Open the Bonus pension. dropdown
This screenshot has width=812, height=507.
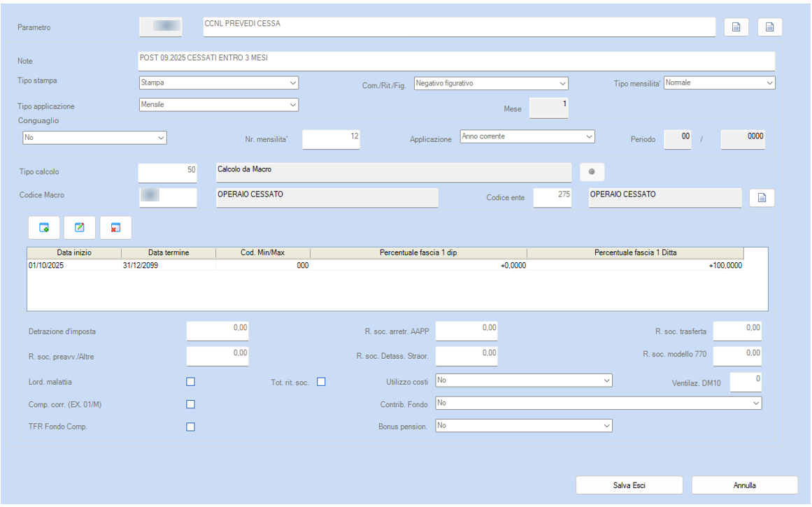524,426
